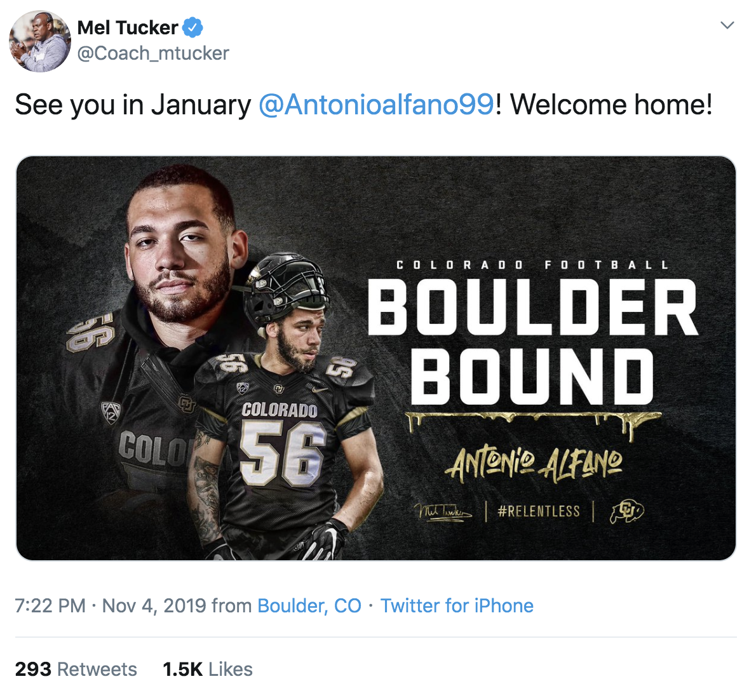Open the tweet options chevron menu
The width and height of the screenshot is (756, 700).
[x=727, y=25]
